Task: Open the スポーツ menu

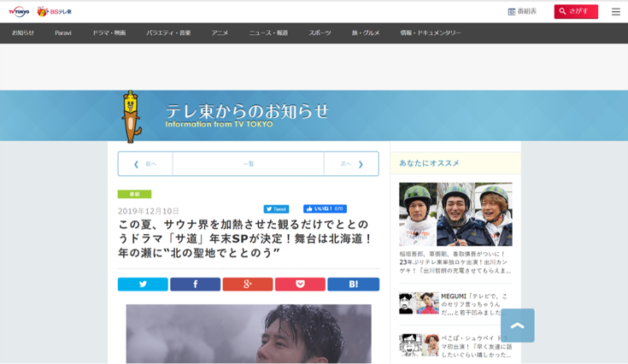Action: tap(320, 32)
